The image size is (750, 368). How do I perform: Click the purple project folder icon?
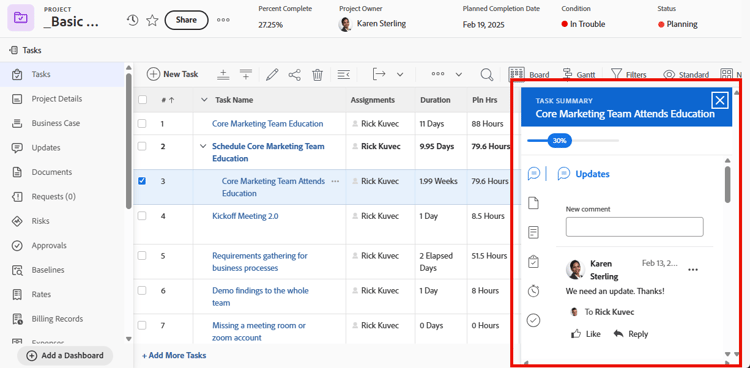click(21, 18)
